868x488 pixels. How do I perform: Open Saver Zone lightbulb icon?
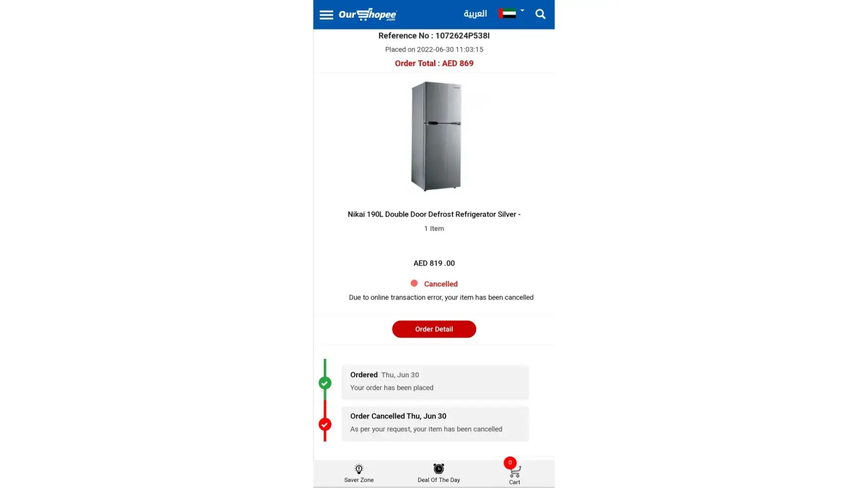click(x=359, y=469)
